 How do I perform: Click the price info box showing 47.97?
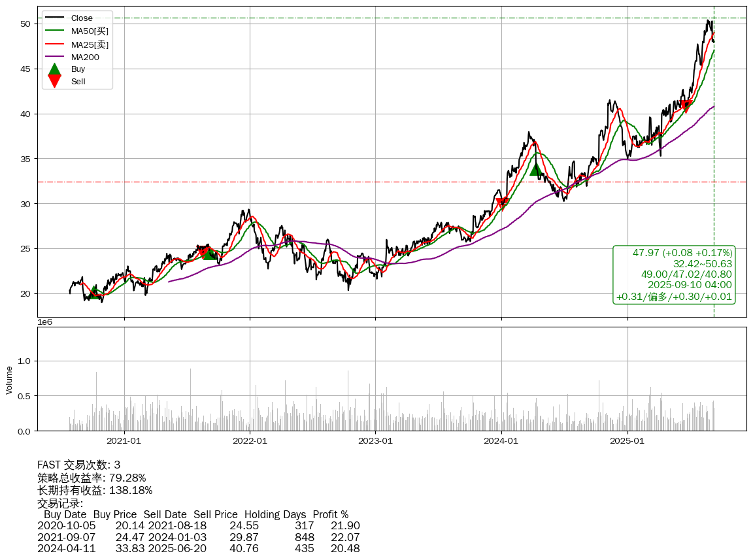[x=674, y=274]
